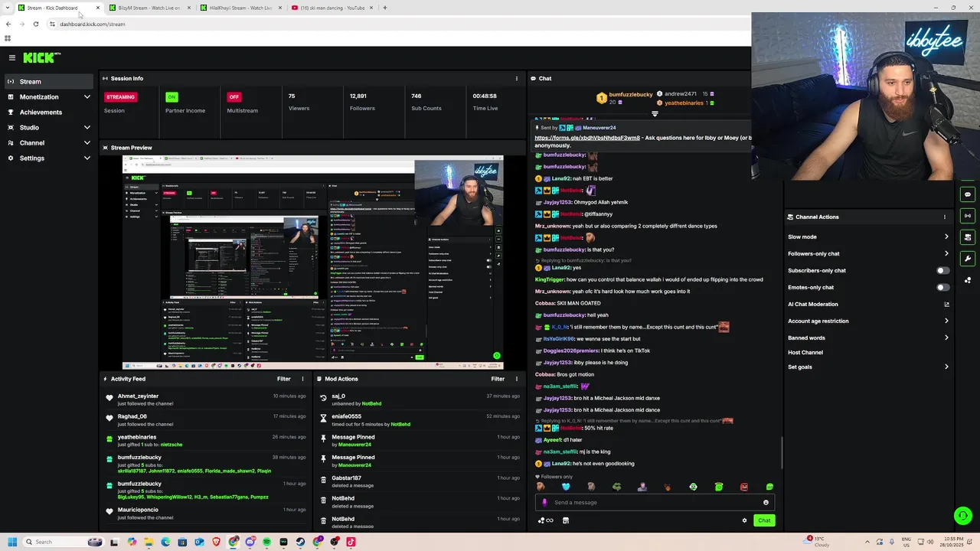
Task: Expand Slow mode options
Action: [x=946, y=236]
